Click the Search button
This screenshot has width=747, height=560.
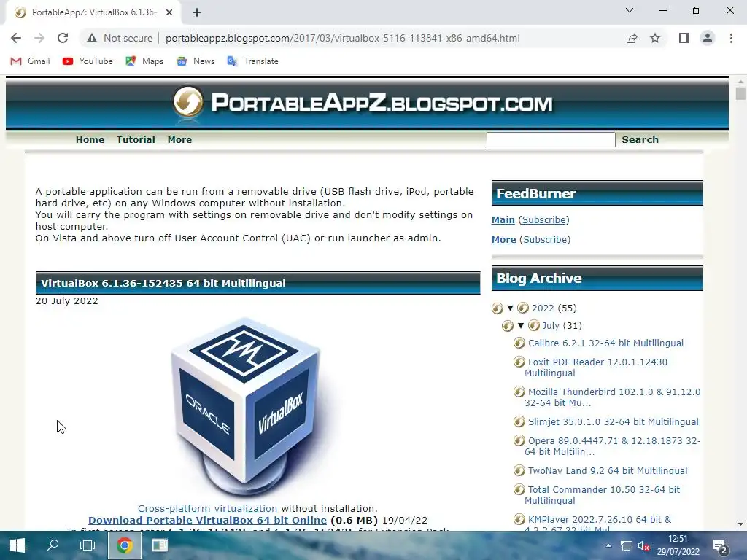pyautogui.click(x=640, y=139)
